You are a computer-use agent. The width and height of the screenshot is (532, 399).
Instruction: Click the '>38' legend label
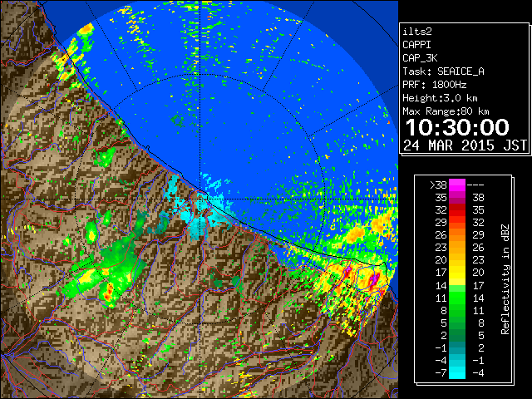click(438, 185)
